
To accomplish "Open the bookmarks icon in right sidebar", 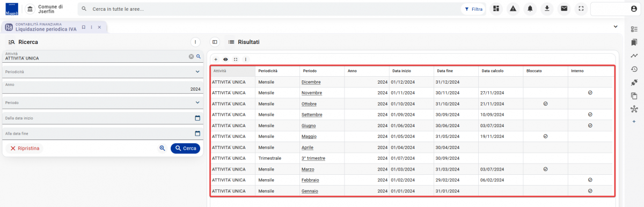I will [x=634, y=42].
